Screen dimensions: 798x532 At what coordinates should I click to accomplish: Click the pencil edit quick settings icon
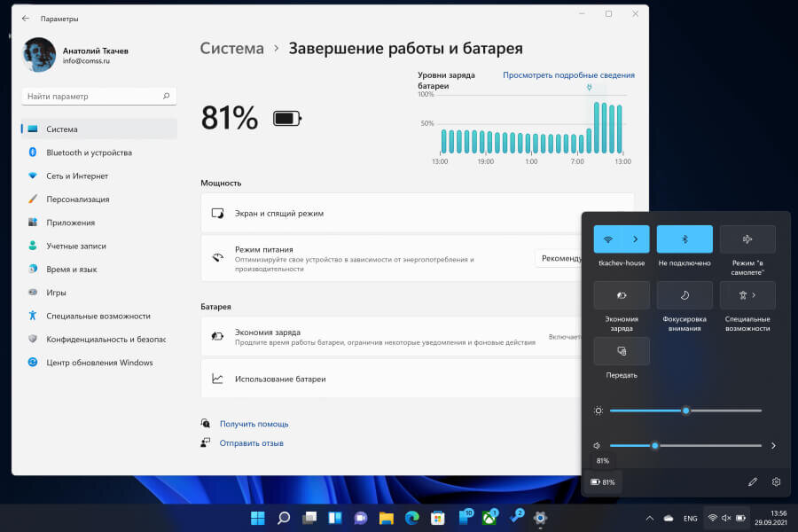753,481
